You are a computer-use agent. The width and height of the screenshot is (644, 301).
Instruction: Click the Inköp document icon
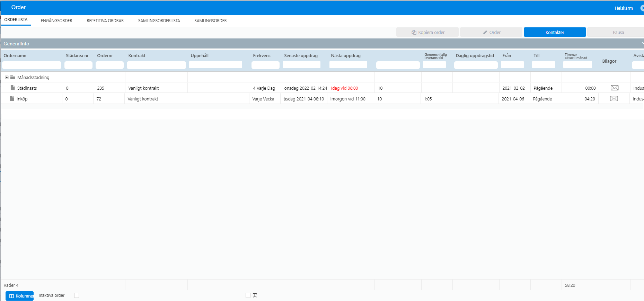click(x=12, y=98)
